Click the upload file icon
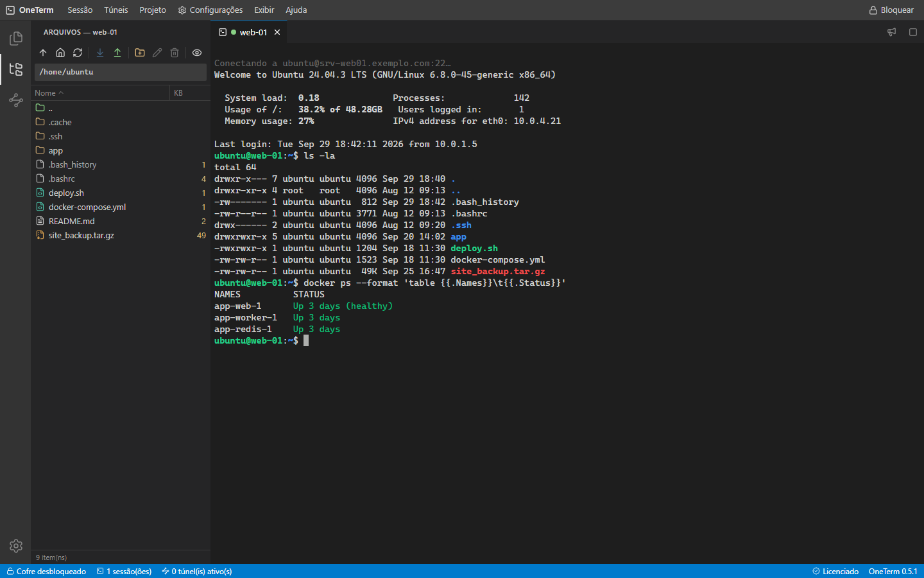 [x=117, y=53]
